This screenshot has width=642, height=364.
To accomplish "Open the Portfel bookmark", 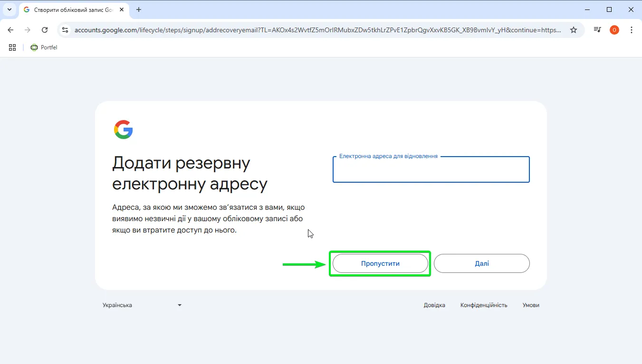I will coord(44,47).
